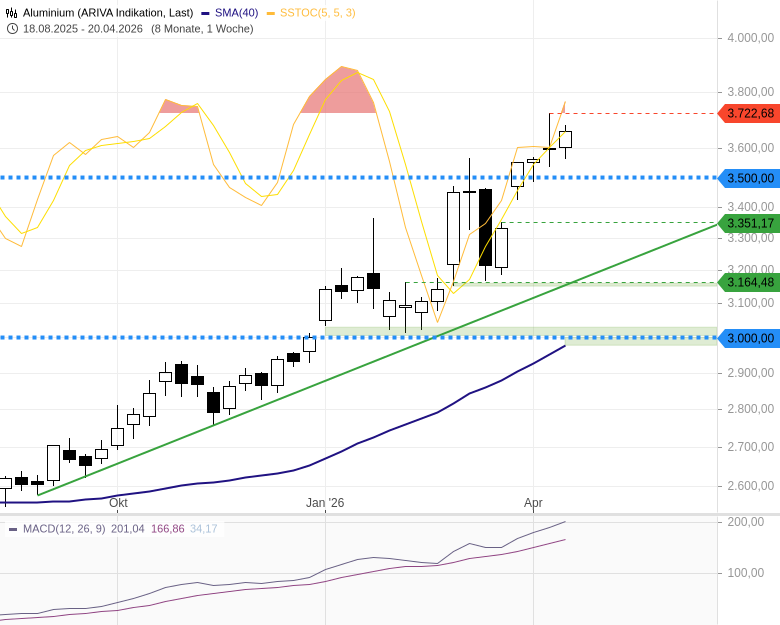The width and height of the screenshot is (780, 625).
Task: Open the (8 Monate, 1 Woche) interval text
Action: click(202, 29)
